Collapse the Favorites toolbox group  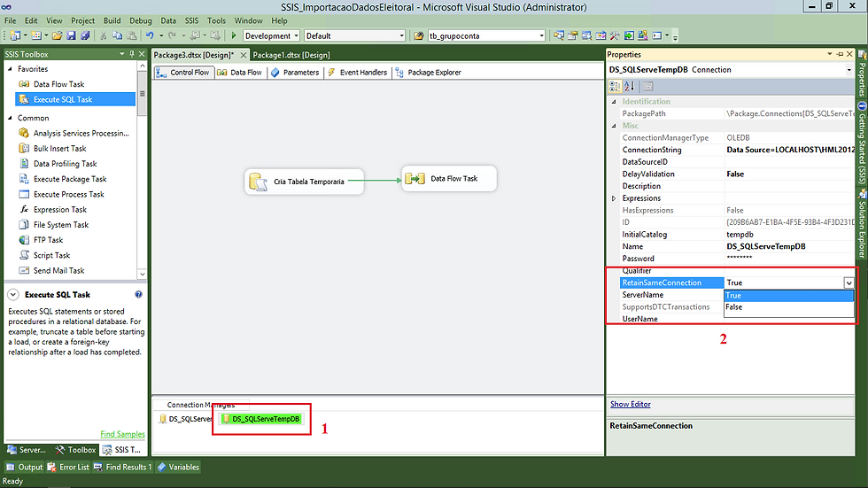point(10,68)
